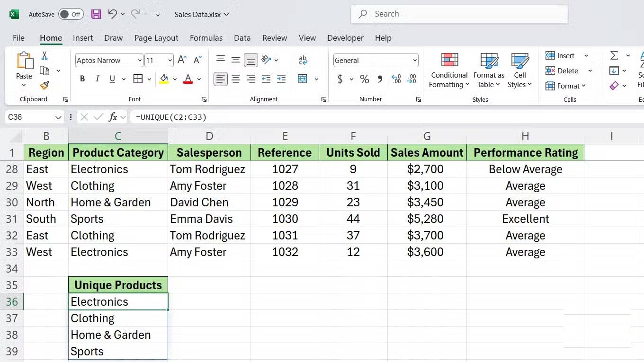Screen dimensions: 644x362
Task: Toggle AutoSave off switch to on
Action: tap(71, 14)
